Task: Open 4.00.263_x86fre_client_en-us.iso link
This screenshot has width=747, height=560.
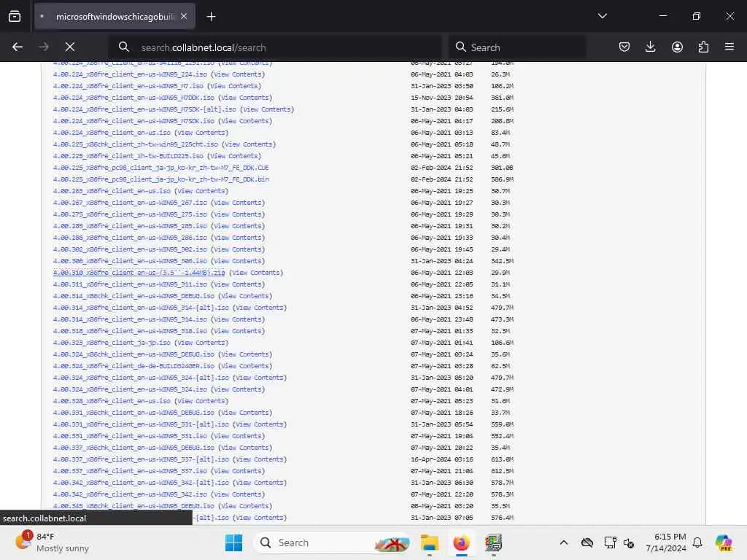Action: click(x=112, y=191)
